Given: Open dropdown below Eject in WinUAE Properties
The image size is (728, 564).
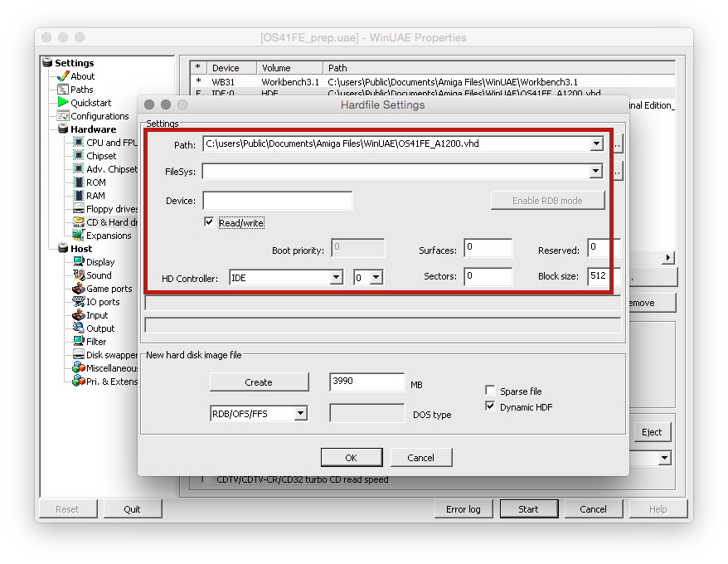Looking at the screenshot, I should click(664, 458).
